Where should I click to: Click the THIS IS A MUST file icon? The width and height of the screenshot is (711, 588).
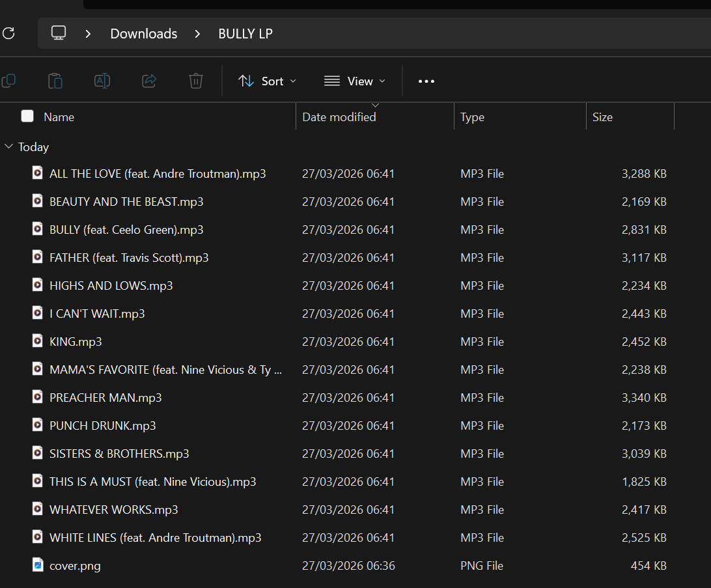(38, 481)
